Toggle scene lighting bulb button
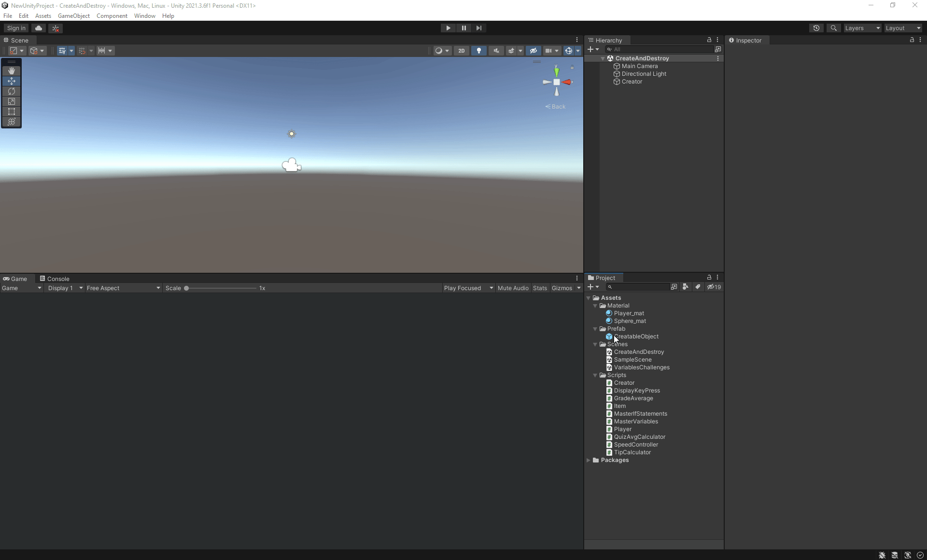 point(478,51)
